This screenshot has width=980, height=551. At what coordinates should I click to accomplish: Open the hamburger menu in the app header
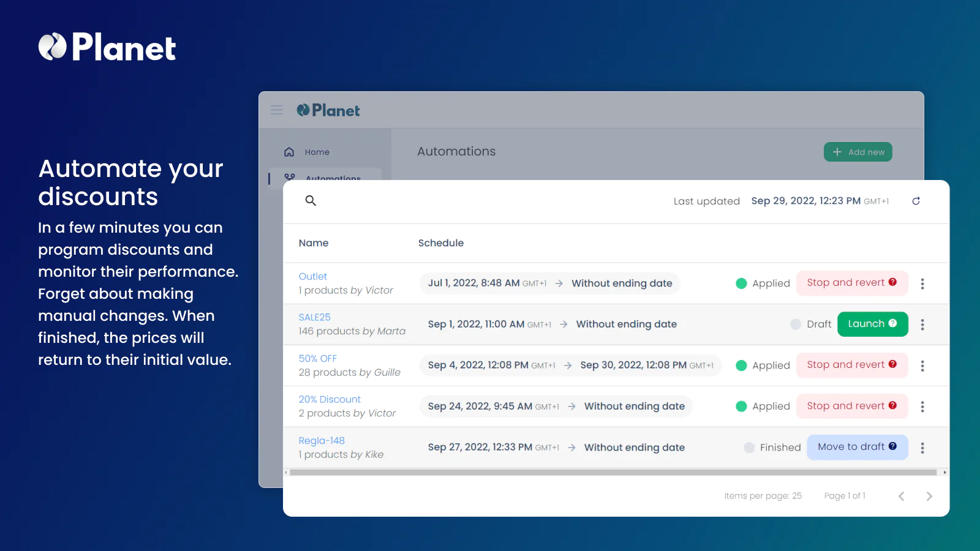pos(276,110)
